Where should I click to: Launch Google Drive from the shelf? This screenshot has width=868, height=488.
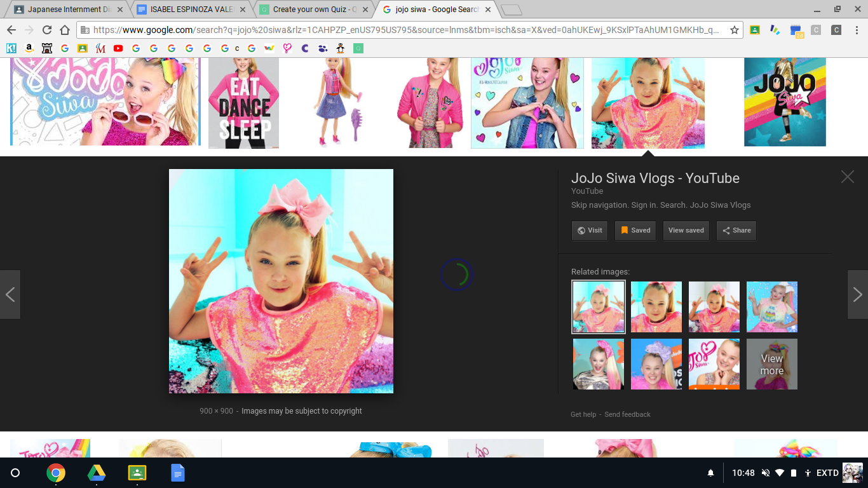[x=97, y=473]
